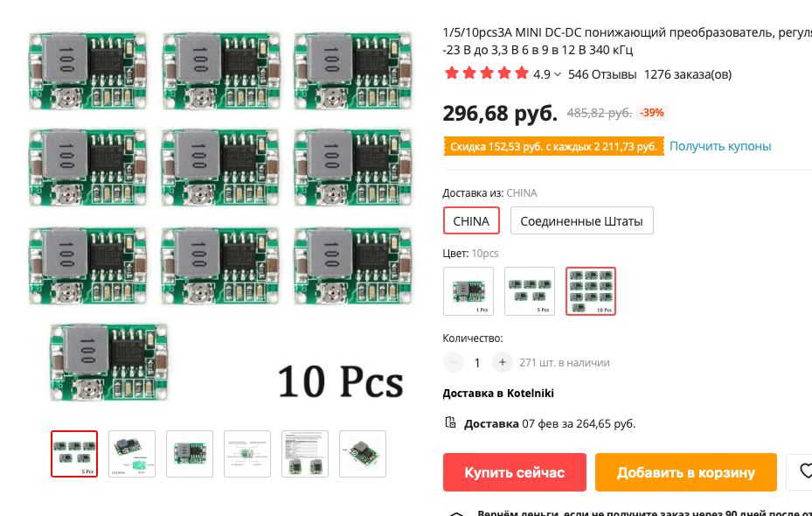Select Соединенные Штаты shipping origin
The image size is (812, 516).
coord(581,220)
